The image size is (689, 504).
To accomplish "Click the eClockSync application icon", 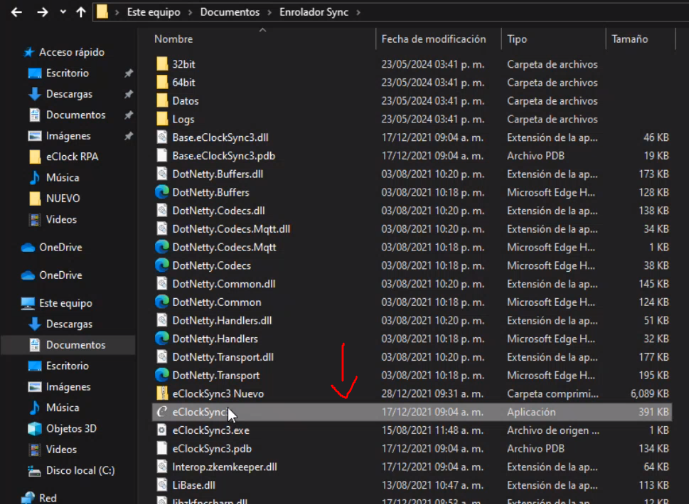I will coord(162,412).
